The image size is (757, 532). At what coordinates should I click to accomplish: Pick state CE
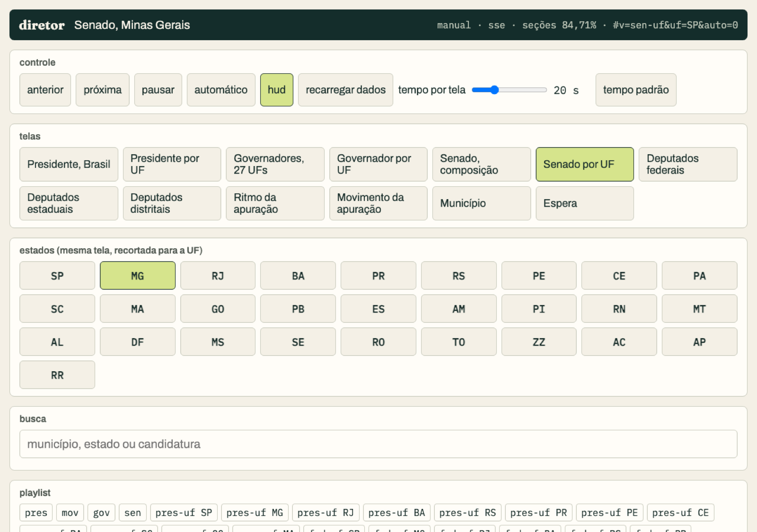[619, 276]
